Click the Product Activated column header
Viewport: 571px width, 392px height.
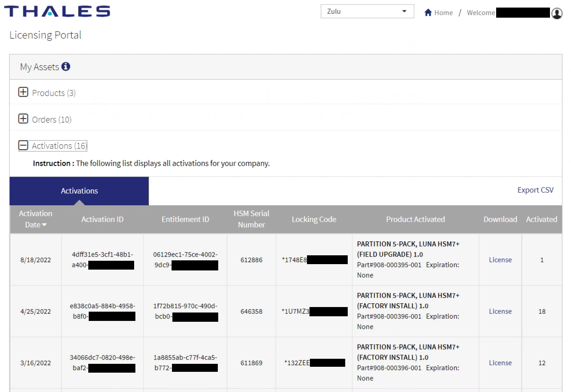(x=415, y=219)
